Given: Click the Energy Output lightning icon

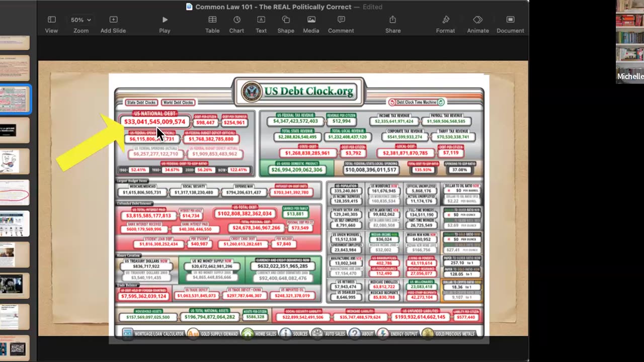Looking at the screenshot, I should pos(383,333).
